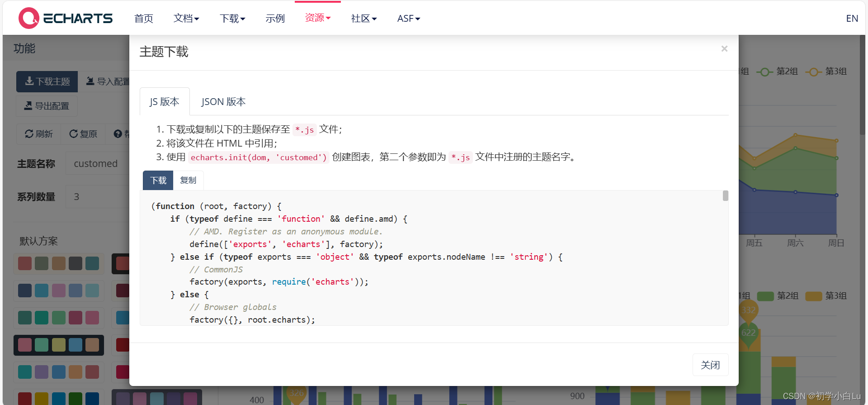Image resolution: width=868 pixels, height=405 pixels.
Task: Click the blue 下载 button above code
Action: pos(158,180)
